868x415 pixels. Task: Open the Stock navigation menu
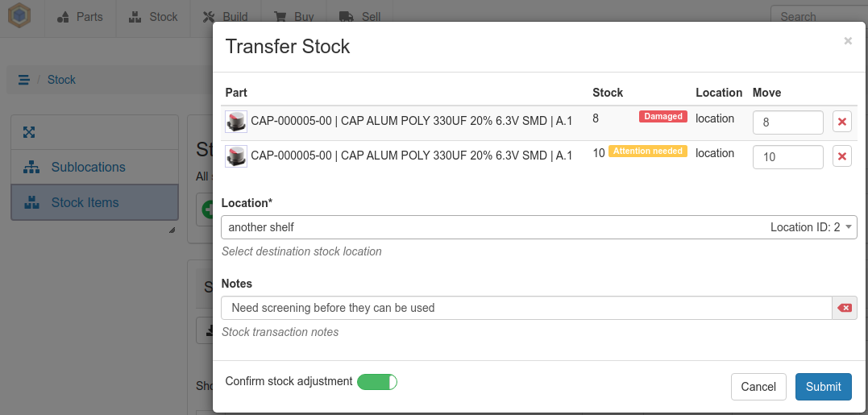tap(153, 17)
